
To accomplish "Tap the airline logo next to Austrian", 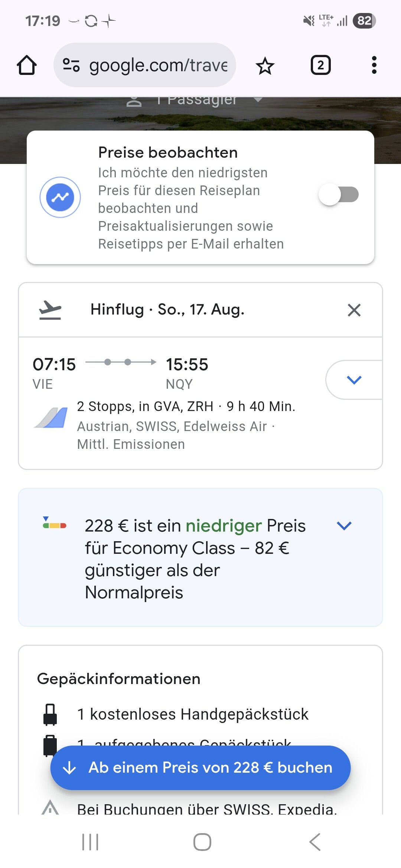I will [x=51, y=418].
